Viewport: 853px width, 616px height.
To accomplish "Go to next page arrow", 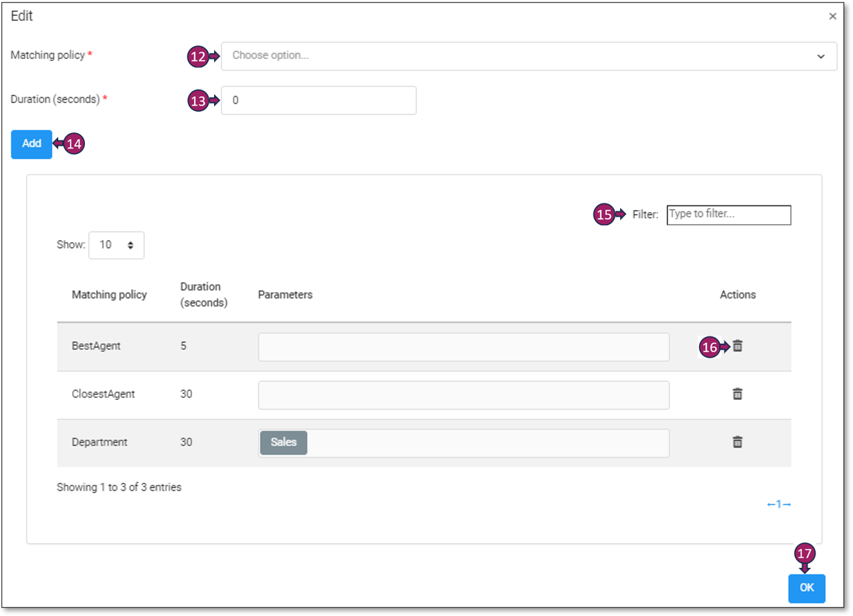I will 787,504.
